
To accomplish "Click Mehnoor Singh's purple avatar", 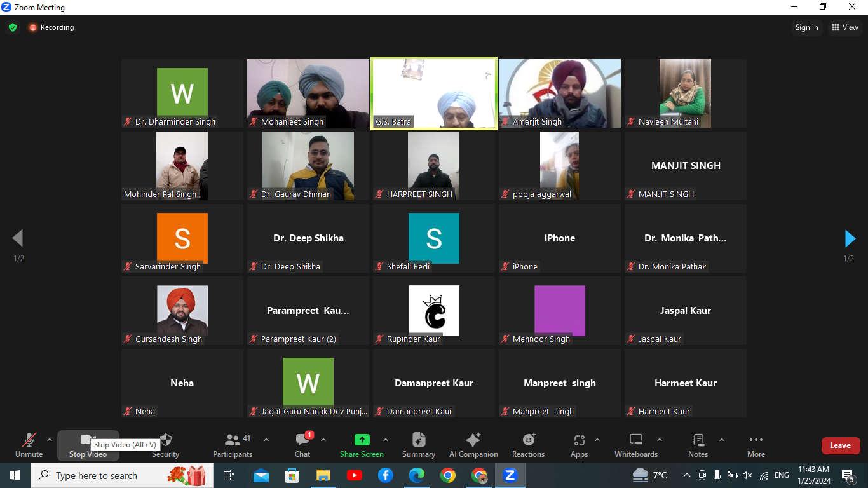I will click(x=560, y=309).
